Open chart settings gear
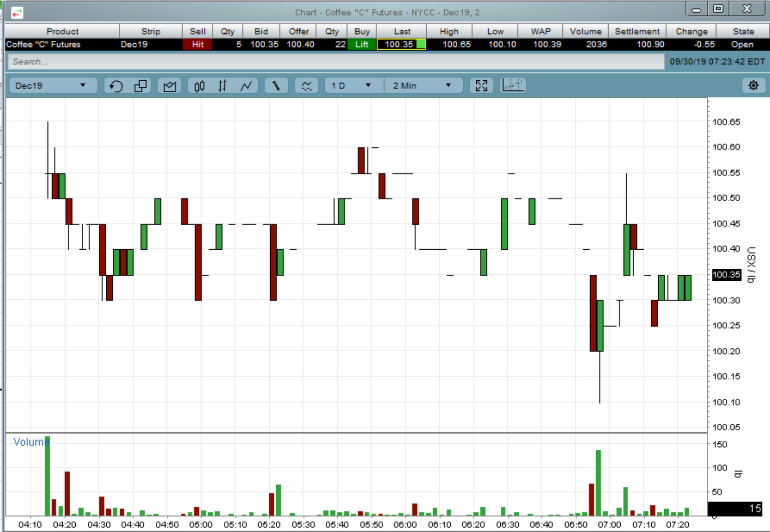Viewport: 770px width, 532px height. (x=753, y=85)
